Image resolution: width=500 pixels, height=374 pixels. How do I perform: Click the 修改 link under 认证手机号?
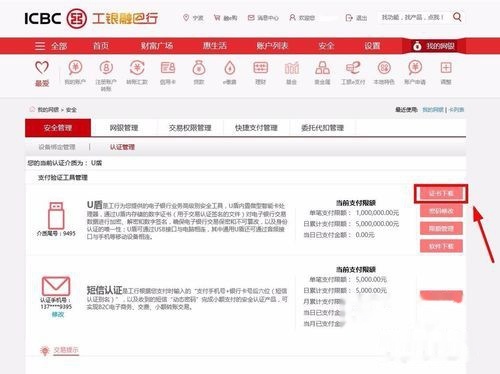click(x=57, y=315)
